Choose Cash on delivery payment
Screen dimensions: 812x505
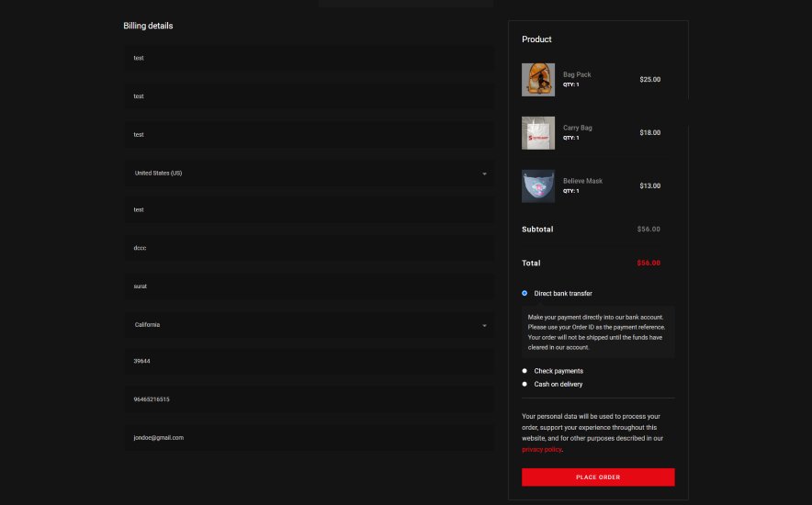[524, 385]
